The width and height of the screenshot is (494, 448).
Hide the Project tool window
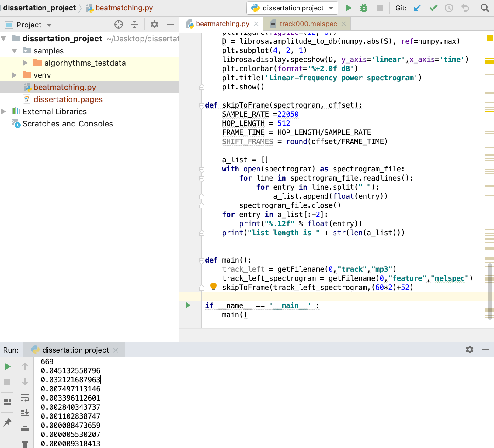pyautogui.click(x=170, y=24)
